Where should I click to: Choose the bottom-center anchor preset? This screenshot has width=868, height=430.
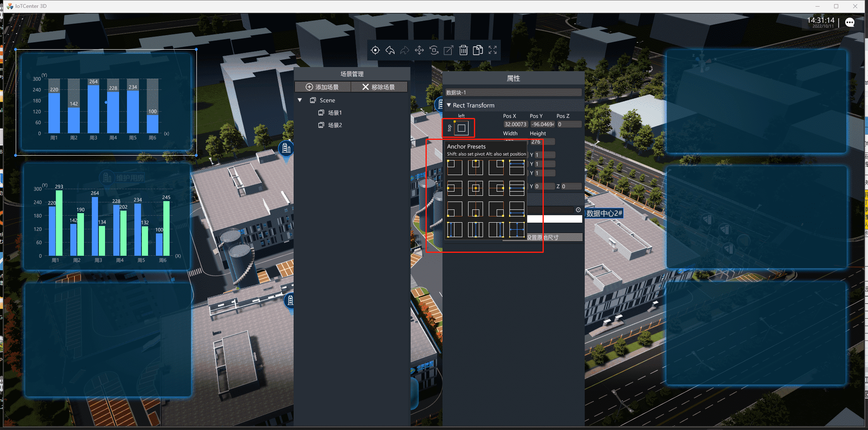(x=475, y=209)
